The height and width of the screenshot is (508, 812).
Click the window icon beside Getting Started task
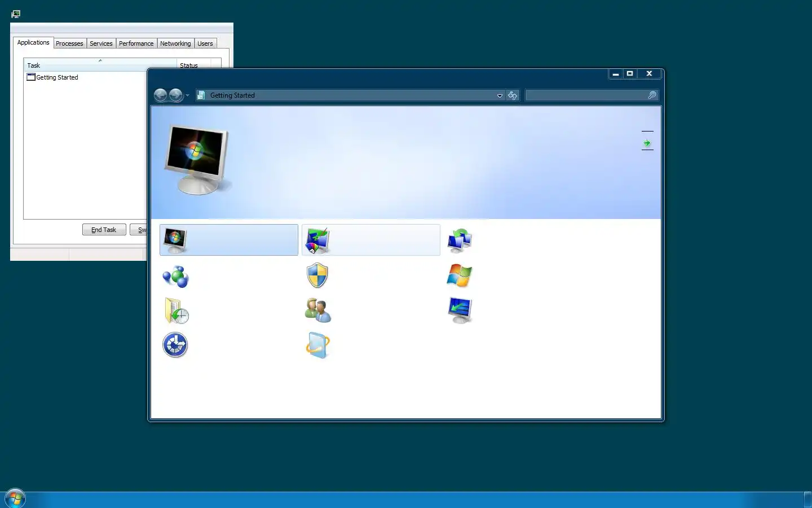point(31,77)
